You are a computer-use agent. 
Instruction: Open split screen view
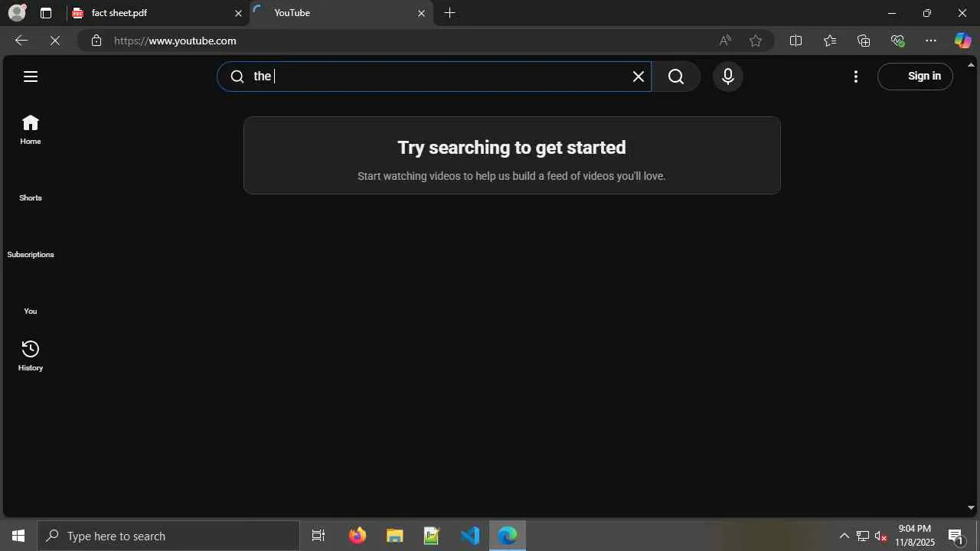(795, 41)
